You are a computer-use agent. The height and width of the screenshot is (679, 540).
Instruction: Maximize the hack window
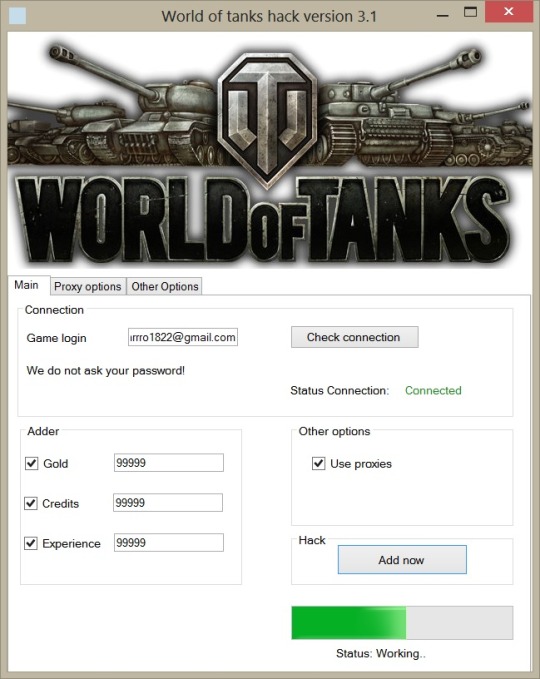point(470,12)
